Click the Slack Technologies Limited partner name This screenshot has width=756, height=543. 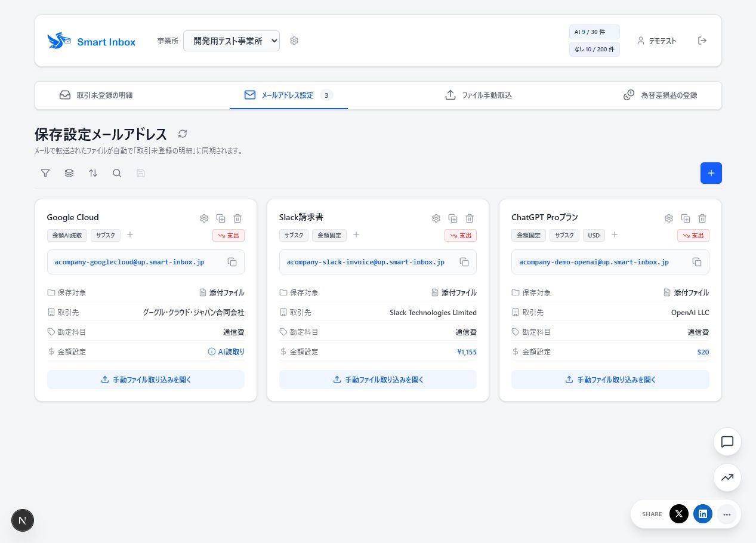point(433,312)
